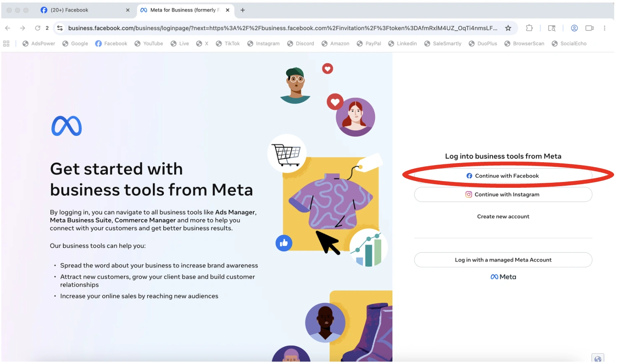Open the Linkedin bookmark
The height and width of the screenshot is (364, 626).
402,43
